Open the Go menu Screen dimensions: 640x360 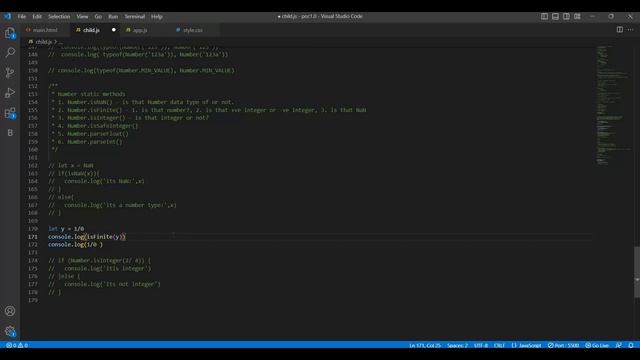tap(98, 17)
